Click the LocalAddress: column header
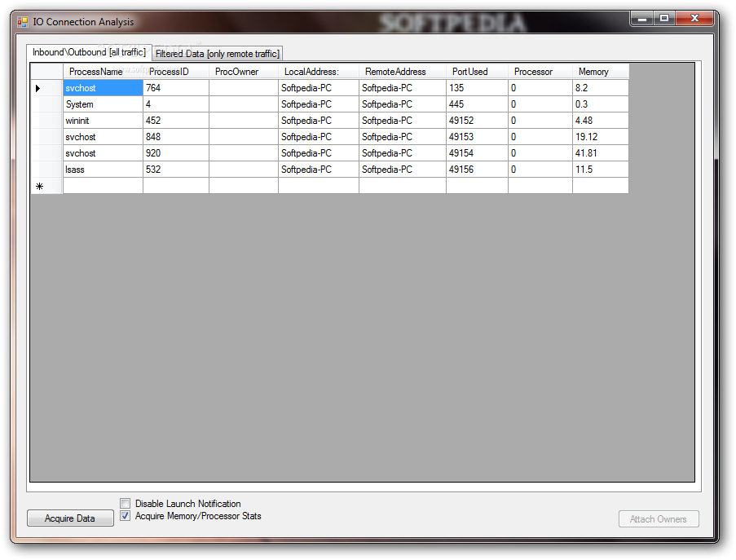The image size is (736, 560). coord(319,72)
